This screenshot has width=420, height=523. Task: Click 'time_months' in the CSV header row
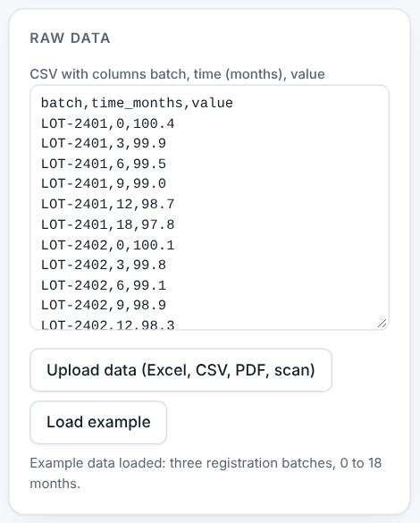137,103
